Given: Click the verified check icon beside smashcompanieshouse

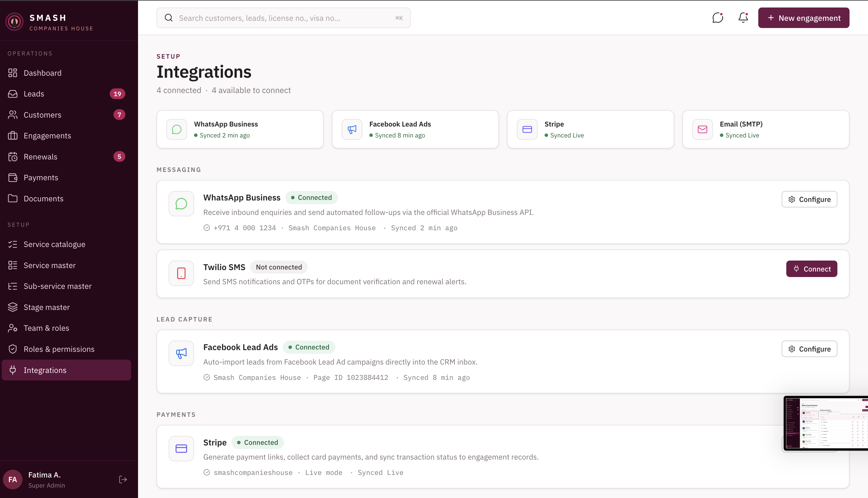Looking at the screenshot, I should [206, 472].
